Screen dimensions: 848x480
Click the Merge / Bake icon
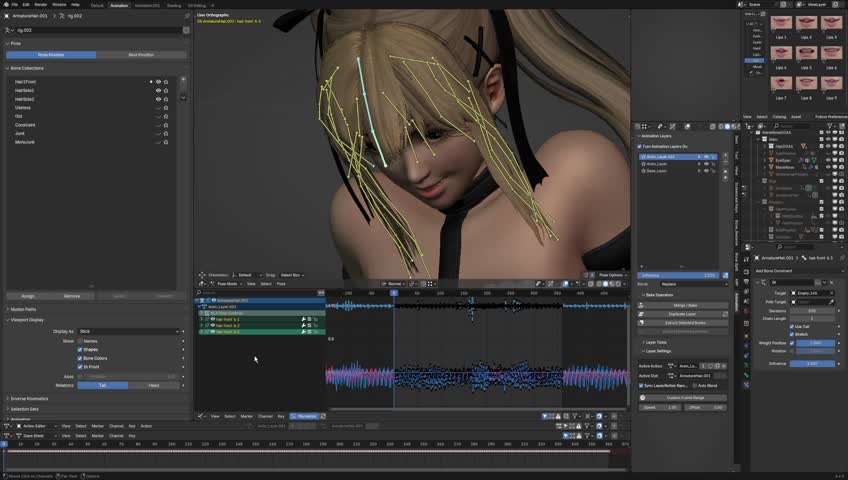tap(641, 305)
